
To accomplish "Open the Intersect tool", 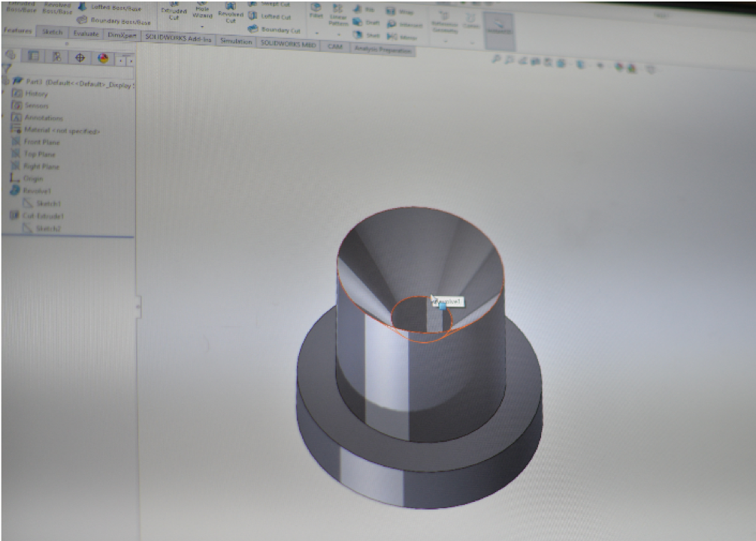I will pyautogui.click(x=404, y=24).
